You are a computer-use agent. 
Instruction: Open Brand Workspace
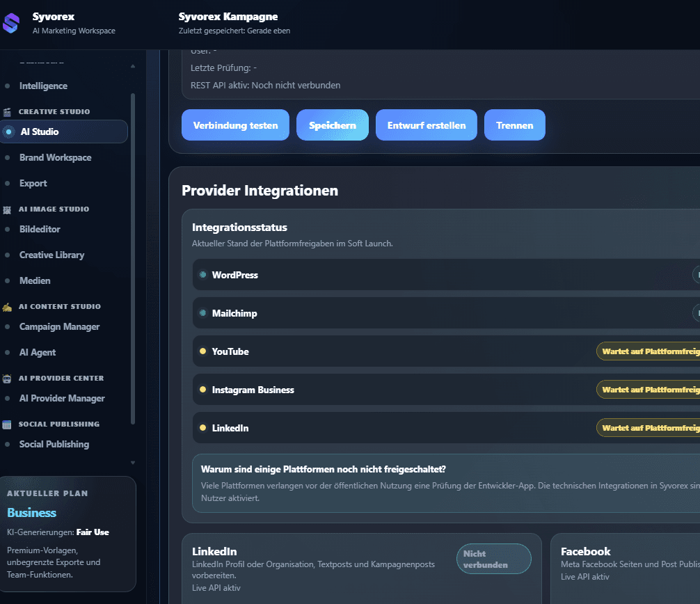(x=56, y=157)
